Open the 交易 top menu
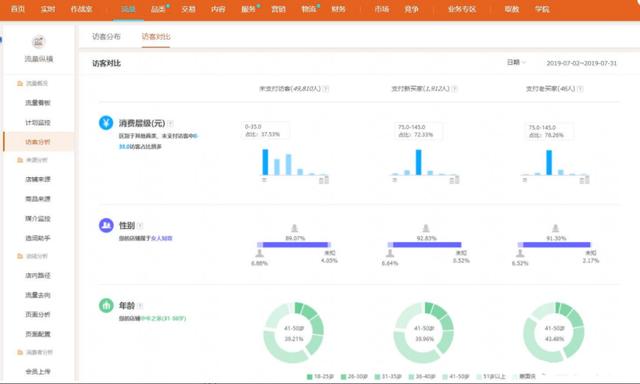This screenshot has width=640, height=384. pyautogui.click(x=188, y=9)
